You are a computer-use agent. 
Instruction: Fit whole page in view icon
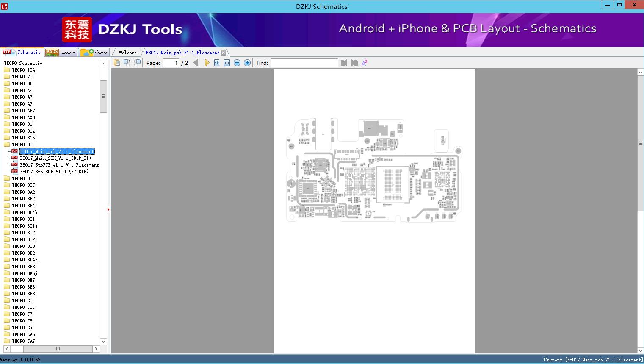[227, 63]
